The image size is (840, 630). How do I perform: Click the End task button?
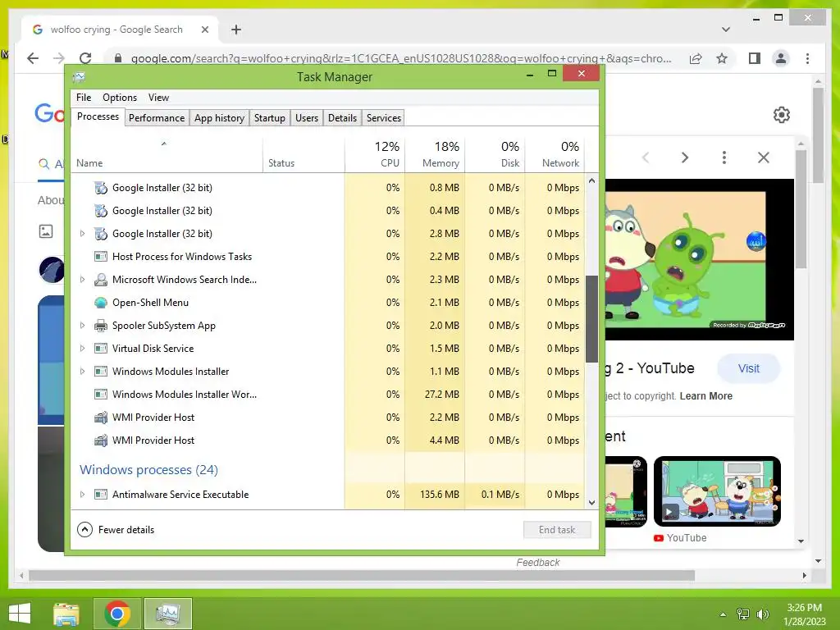point(557,530)
